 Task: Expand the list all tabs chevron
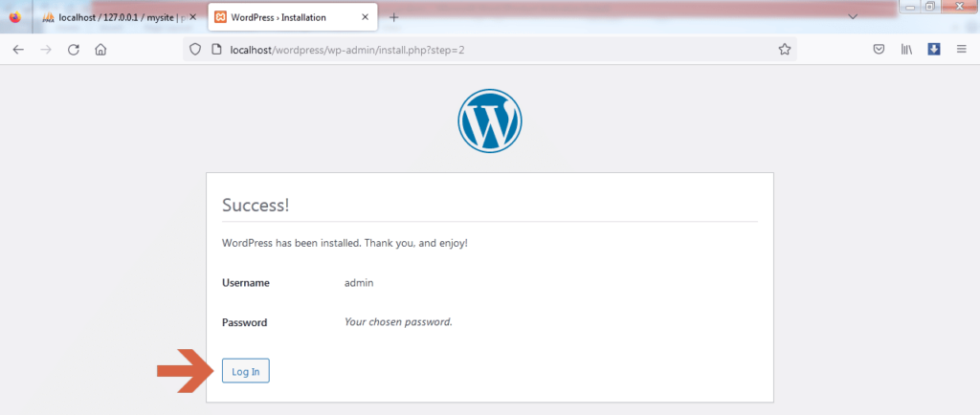(x=853, y=17)
